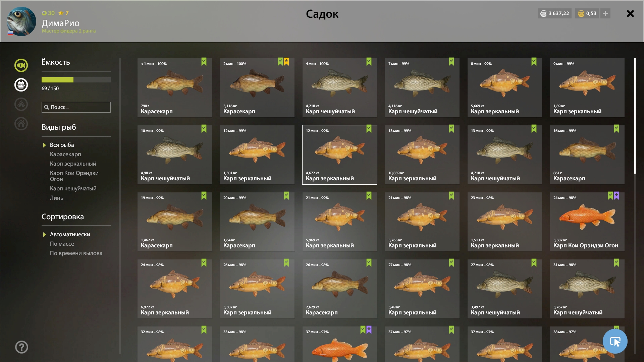The height and width of the screenshot is (362, 644).
Task: Select Вся рыба fish type filter
Action: pyautogui.click(x=62, y=145)
